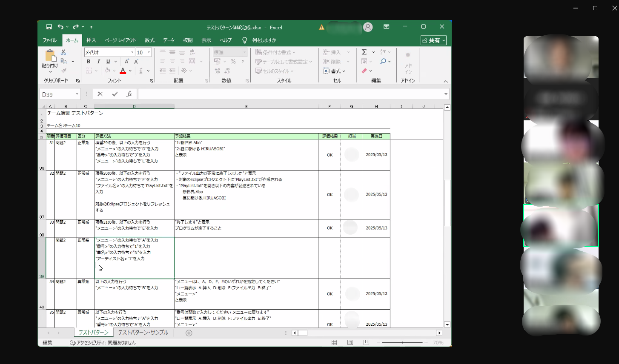619x364 pixels.
Task: Open the 数式 (Formulas) ribbon tab
Action: click(x=149, y=40)
